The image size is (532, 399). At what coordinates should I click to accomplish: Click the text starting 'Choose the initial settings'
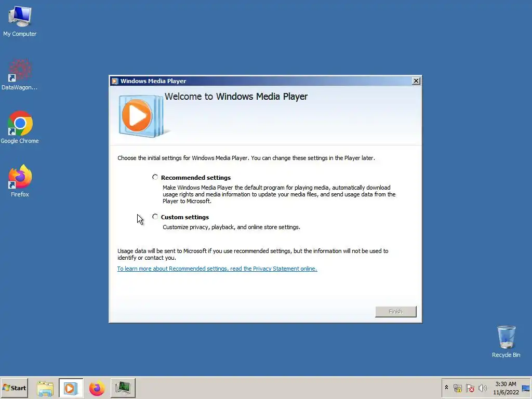246,158
